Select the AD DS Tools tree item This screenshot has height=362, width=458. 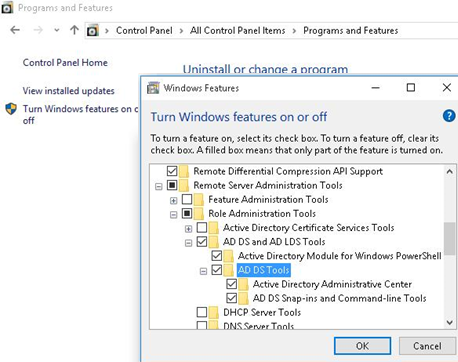pos(264,270)
